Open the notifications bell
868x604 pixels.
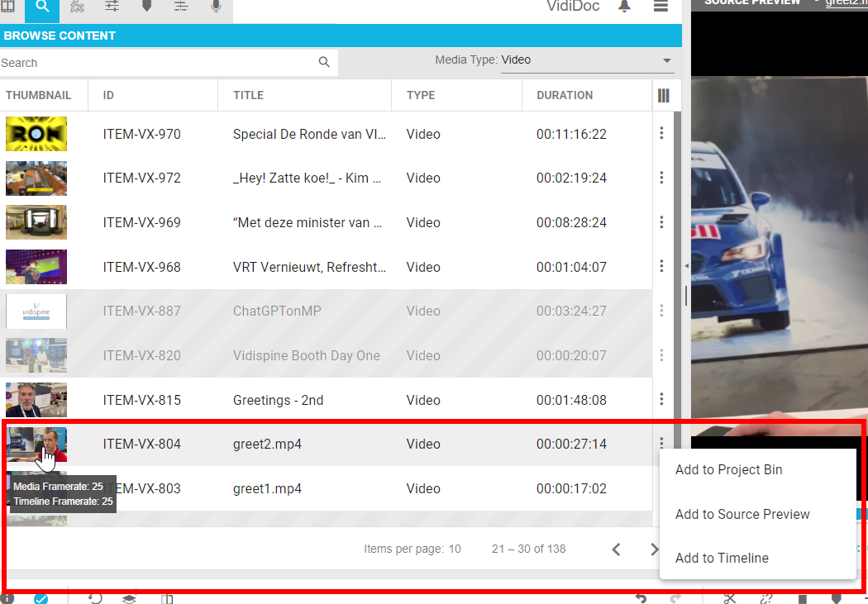point(624,6)
